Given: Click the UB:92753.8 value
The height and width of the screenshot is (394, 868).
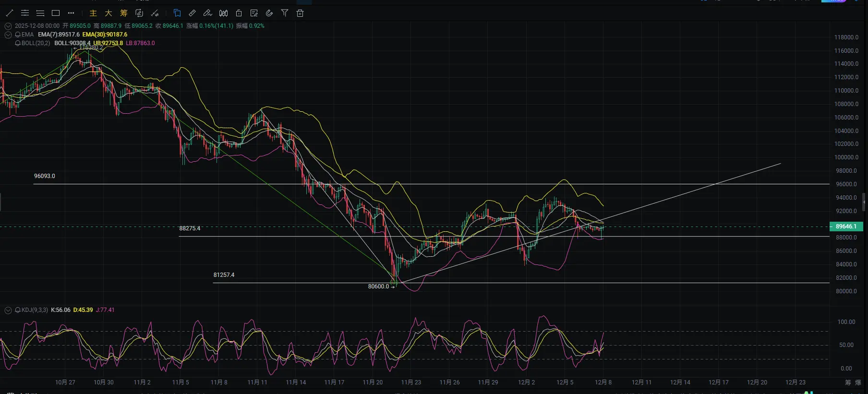Looking at the screenshot, I should (x=108, y=43).
